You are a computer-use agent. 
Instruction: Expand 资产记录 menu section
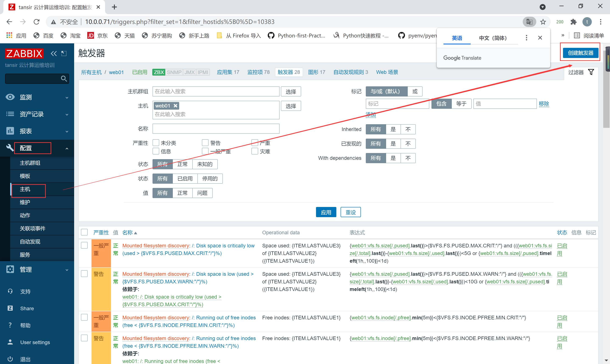click(37, 114)
